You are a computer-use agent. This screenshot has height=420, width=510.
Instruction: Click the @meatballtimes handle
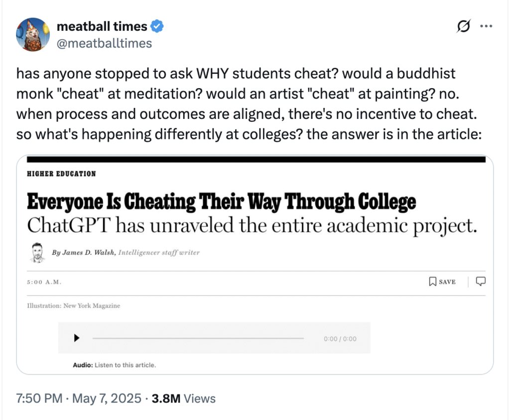point(104,43)
